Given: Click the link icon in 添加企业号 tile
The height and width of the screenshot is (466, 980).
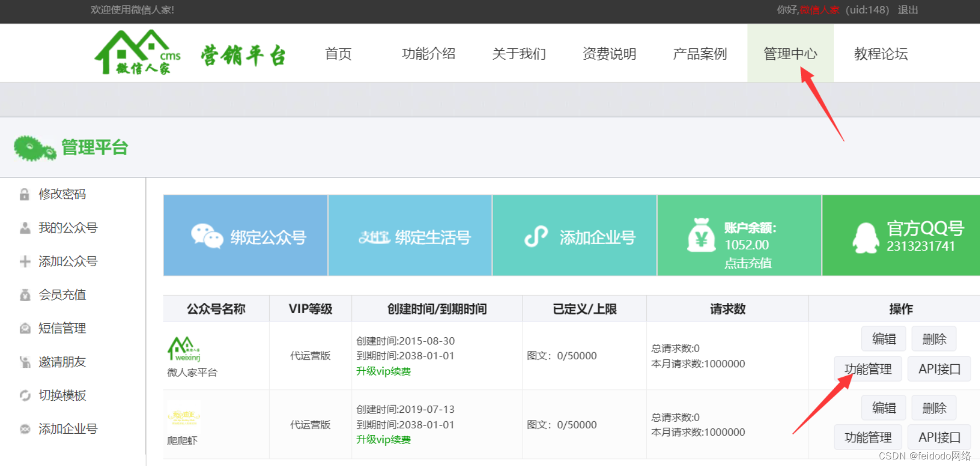Looking at the screenshot, I should [536, 236].
